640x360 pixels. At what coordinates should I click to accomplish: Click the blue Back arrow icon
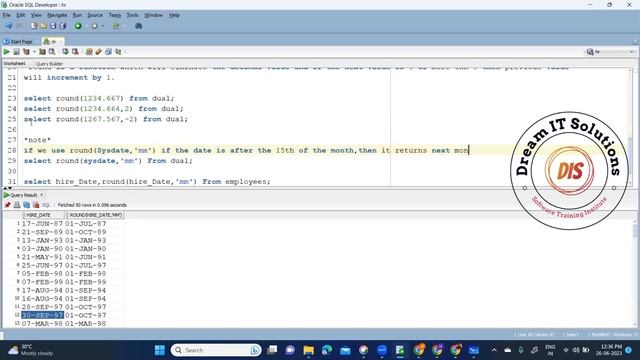9,26
